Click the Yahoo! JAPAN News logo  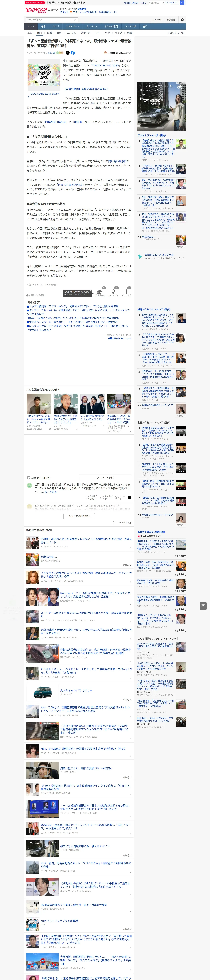point(42,10)
